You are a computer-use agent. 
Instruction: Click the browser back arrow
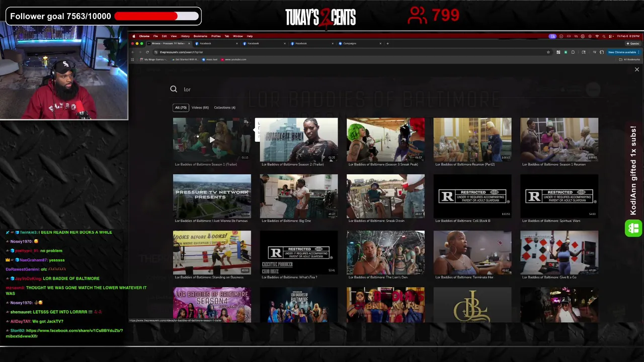tap(133, 52)
